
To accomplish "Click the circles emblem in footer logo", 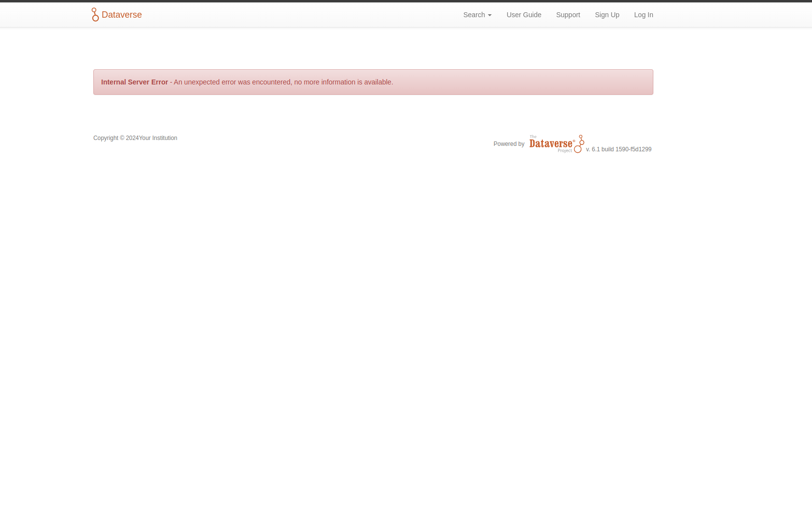I will tap(580, 144).
